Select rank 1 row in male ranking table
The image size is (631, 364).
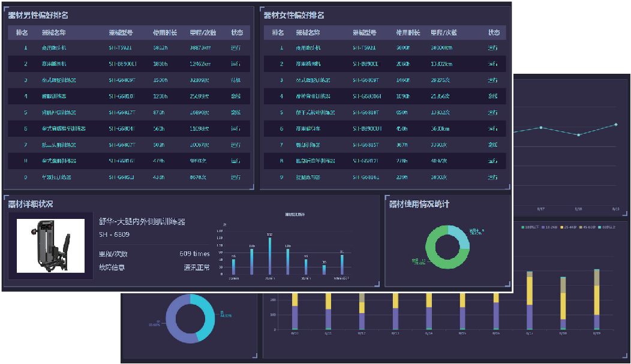[129, 47]
